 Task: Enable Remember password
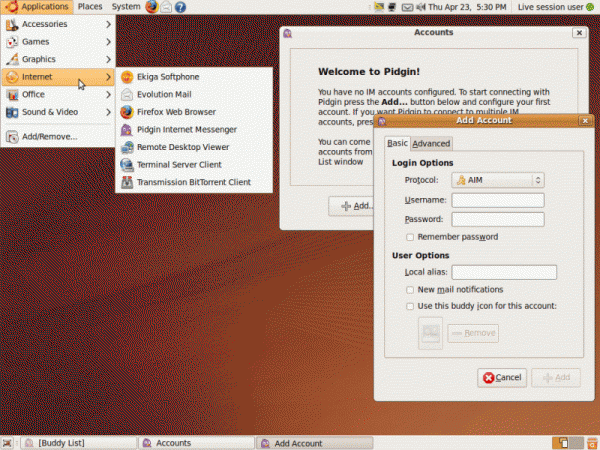(x=410, y=237)
